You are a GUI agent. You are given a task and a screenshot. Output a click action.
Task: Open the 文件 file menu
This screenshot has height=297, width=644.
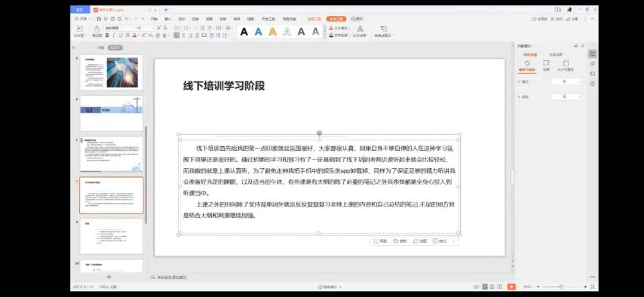[x=83, y=19]
